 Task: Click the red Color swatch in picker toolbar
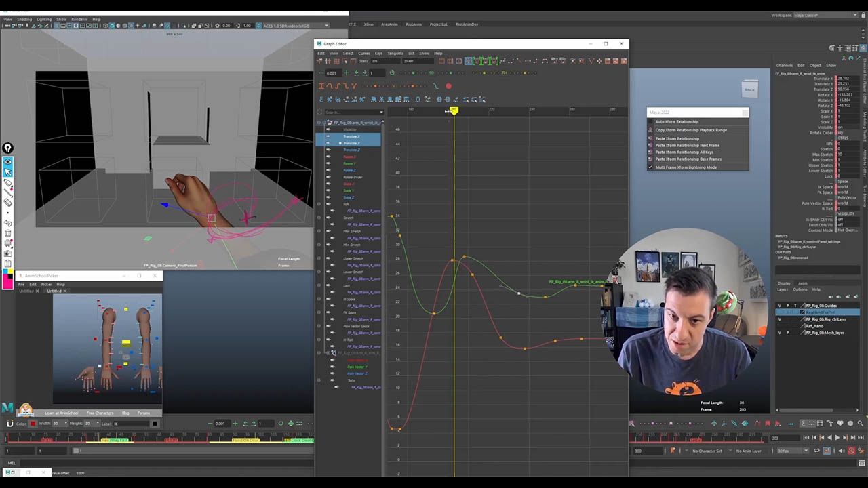point(32,424)
